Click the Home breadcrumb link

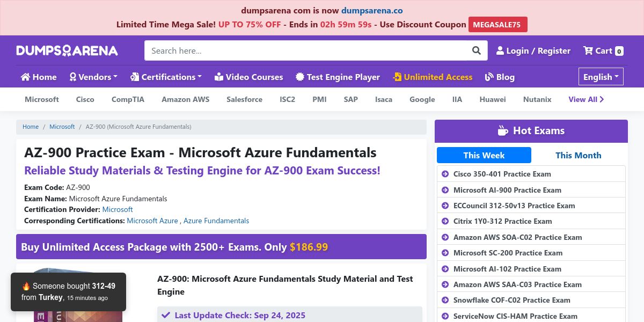31,127
